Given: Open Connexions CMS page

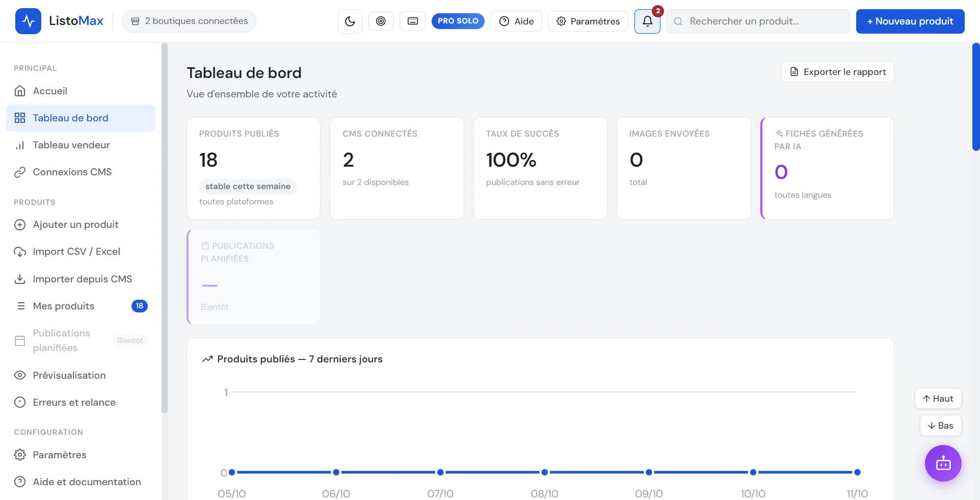Looking at the screenshot, I should [x=81, y=172].
